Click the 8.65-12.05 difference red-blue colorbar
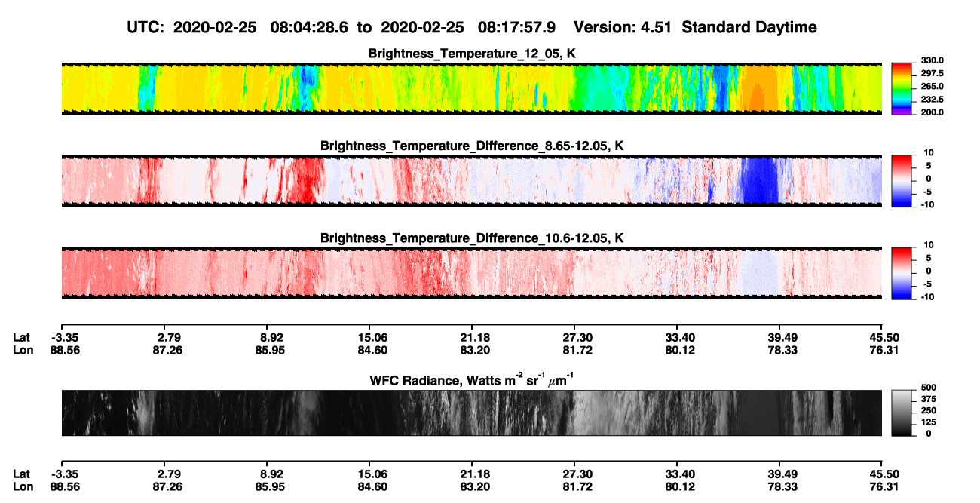This screenshot has height=503, width=980. coord(902,180)
